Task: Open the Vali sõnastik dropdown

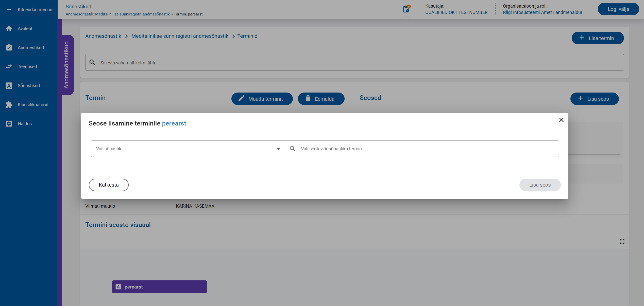Action: (x=188, y=149)
